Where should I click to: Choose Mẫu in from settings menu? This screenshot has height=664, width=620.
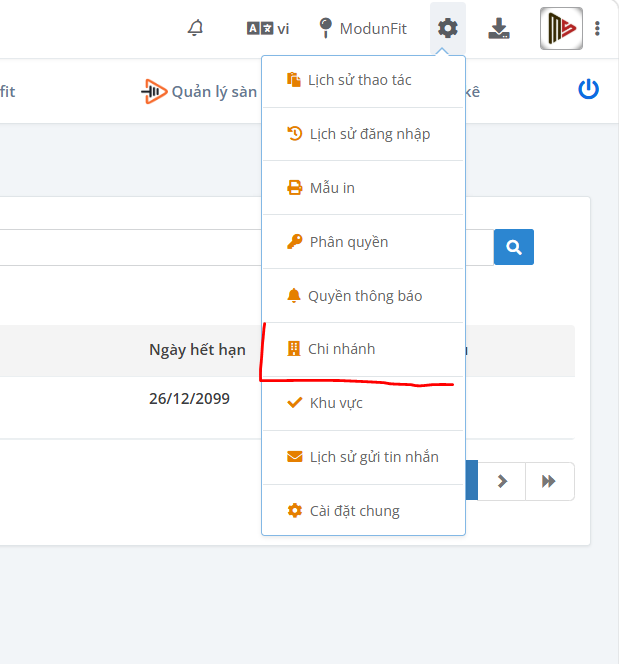tap(363, 188)
